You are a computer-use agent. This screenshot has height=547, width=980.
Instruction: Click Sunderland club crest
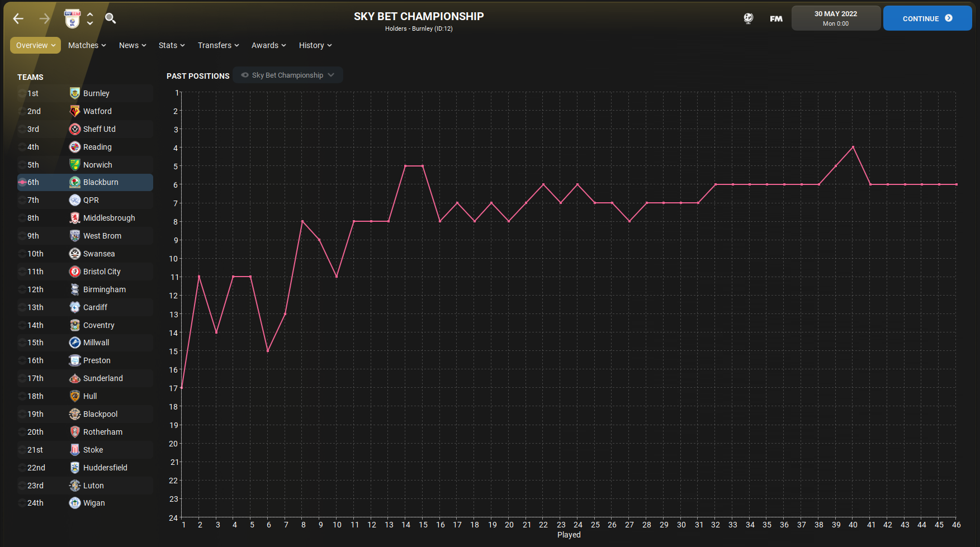coord(75,378)
